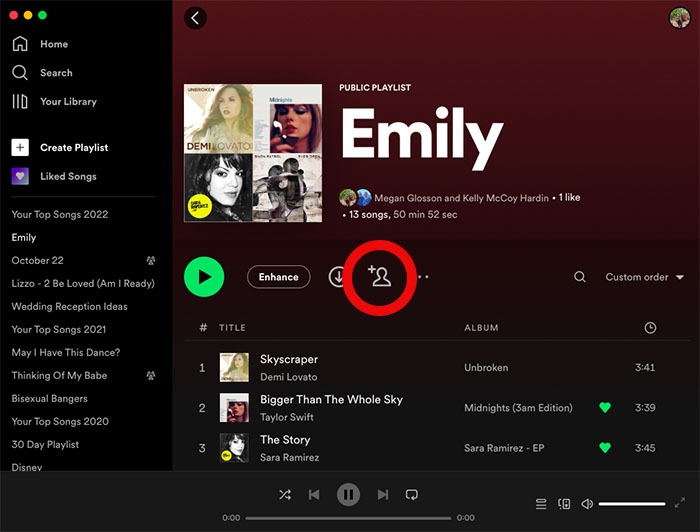Click the Create Playlist label
This screenshot has width=700, height=532.
pos(74,148)
